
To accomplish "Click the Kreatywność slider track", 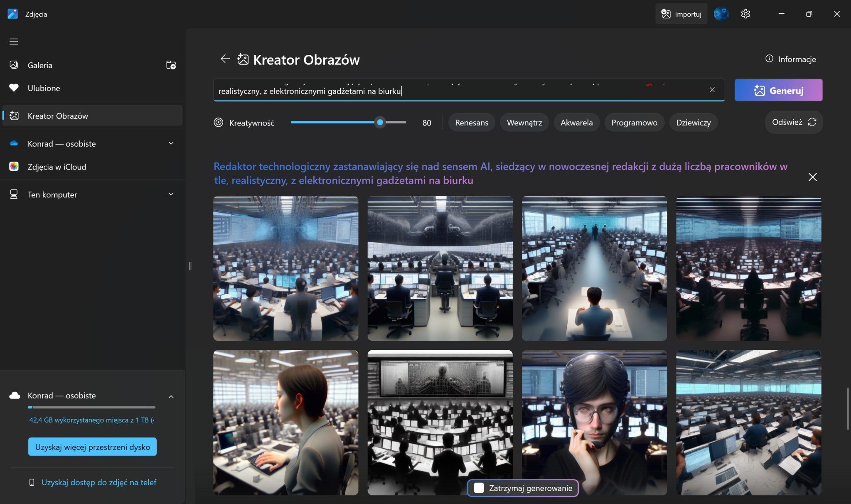I will [x=332, y=123].
